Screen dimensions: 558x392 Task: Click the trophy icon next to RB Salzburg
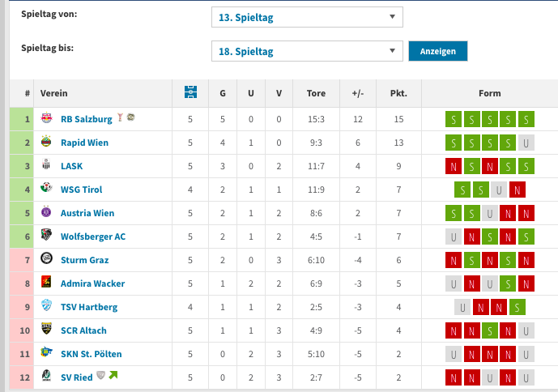point(121,117)
